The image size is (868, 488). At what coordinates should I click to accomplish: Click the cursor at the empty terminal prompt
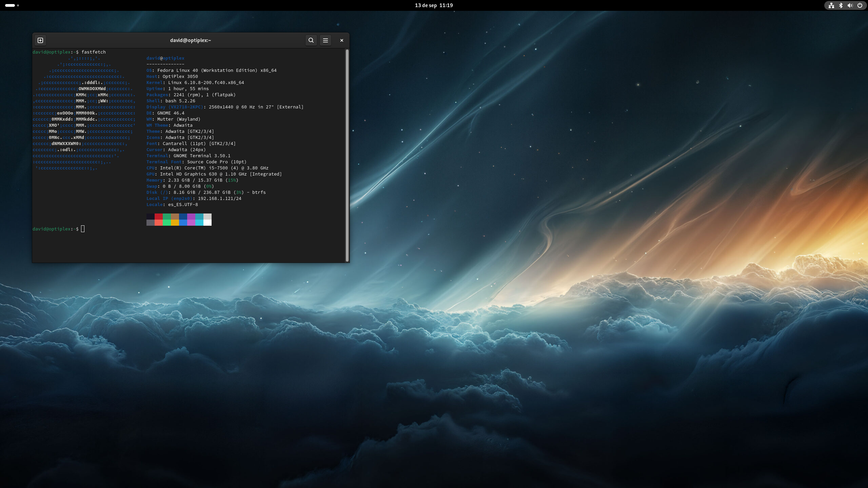tap(83, 229)
